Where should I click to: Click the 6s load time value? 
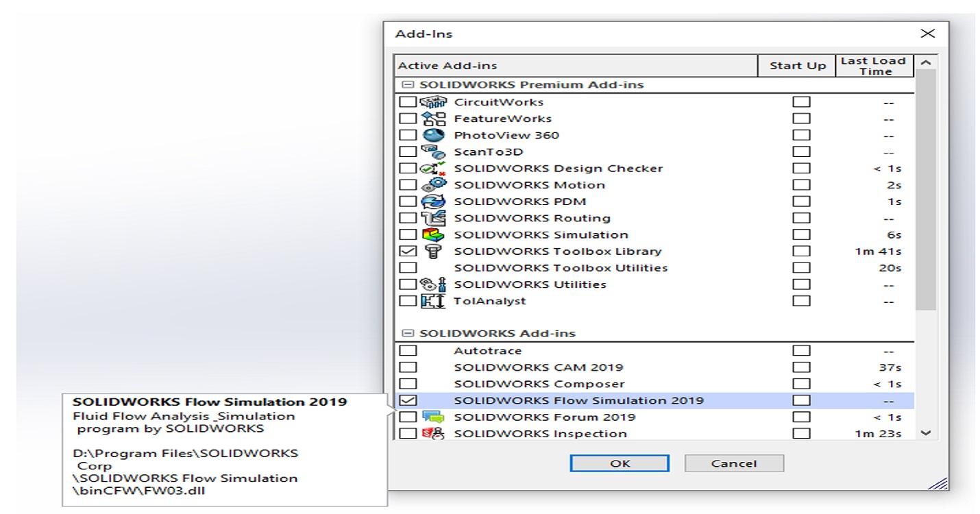tap(894, 234)
